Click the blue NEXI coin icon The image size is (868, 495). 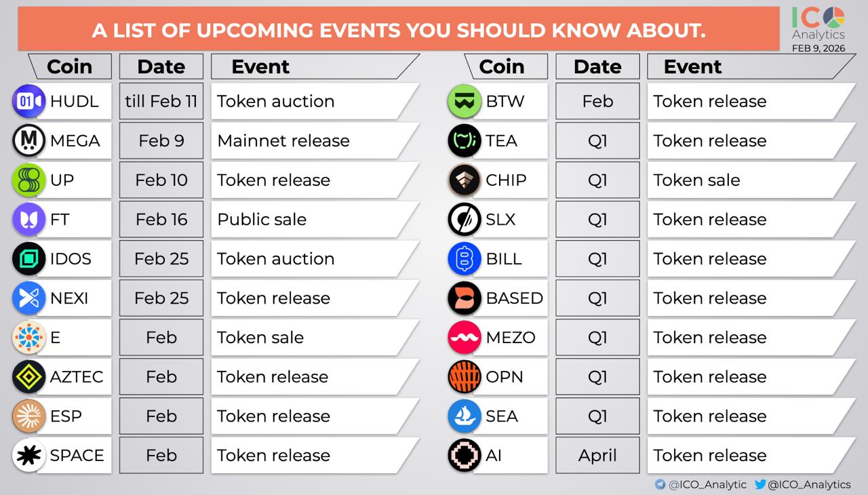28,298
